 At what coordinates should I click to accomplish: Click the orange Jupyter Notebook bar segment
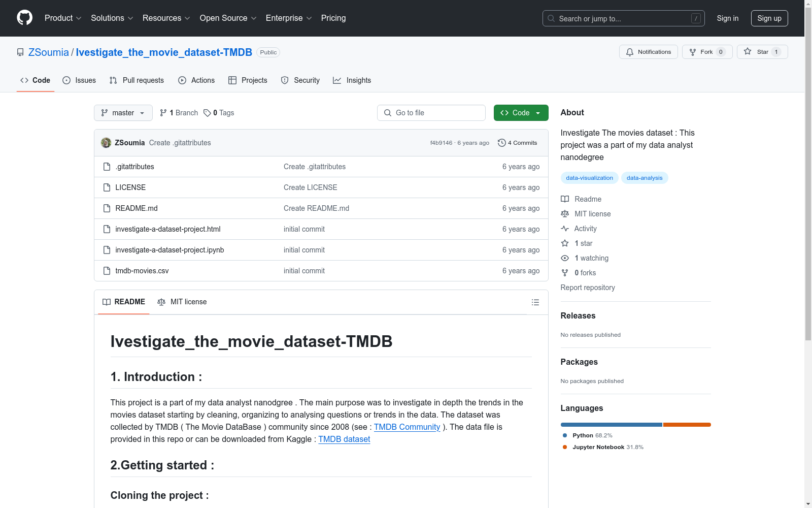pyautogui.click(x=687, y=425)
